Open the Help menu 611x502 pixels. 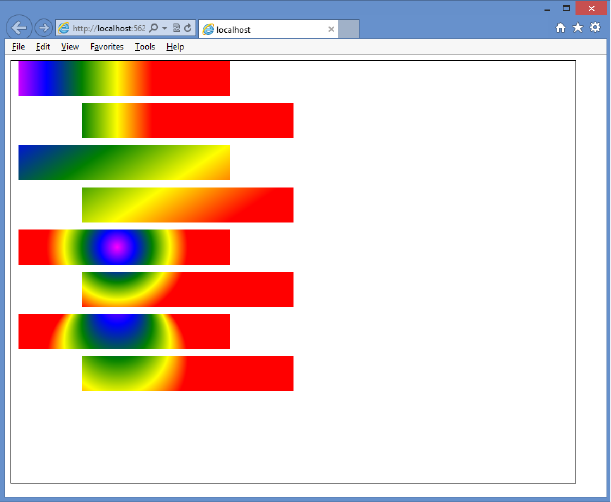[175, 47]
